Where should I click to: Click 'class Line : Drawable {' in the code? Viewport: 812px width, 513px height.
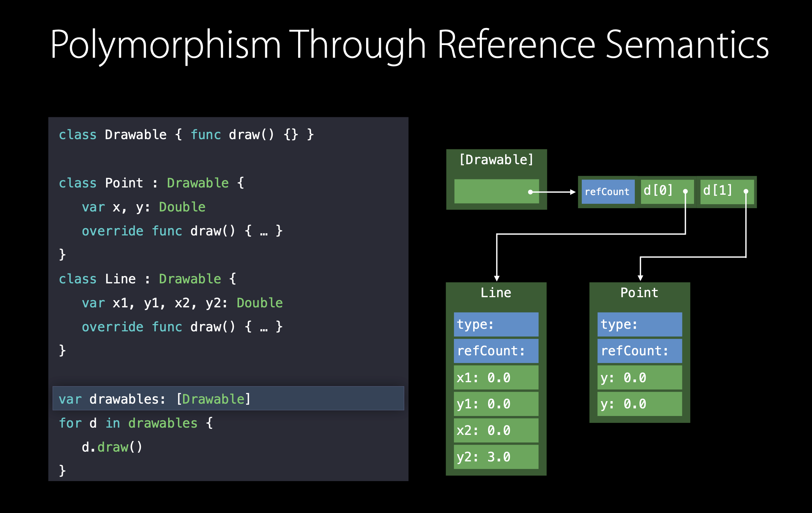click(x=147, y=279)
